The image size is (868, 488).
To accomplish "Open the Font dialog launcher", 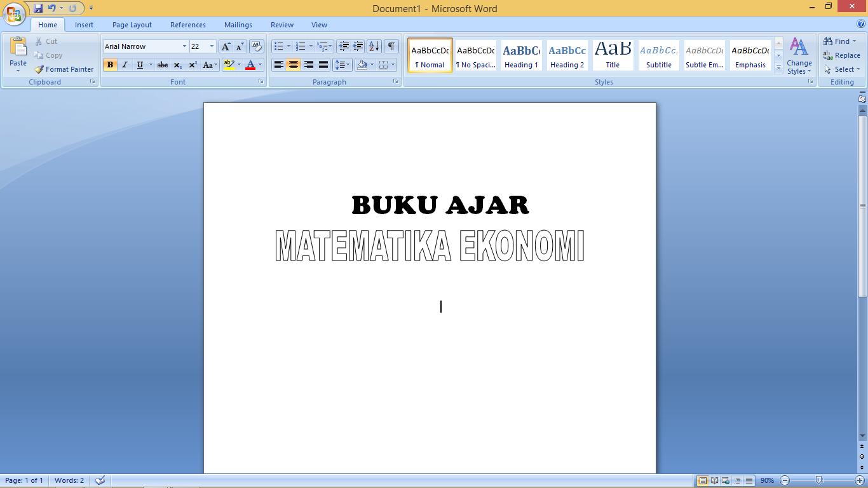I will coord(261,82).
